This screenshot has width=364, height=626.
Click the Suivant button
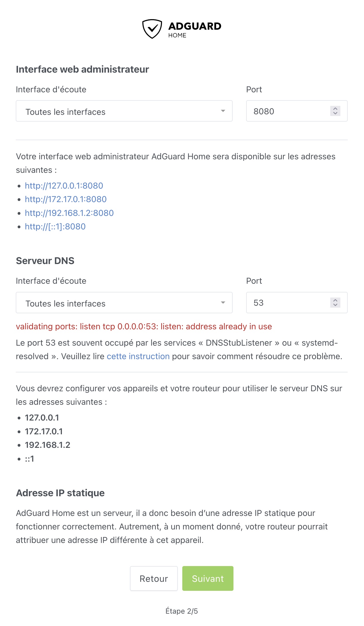coord(208,578)
